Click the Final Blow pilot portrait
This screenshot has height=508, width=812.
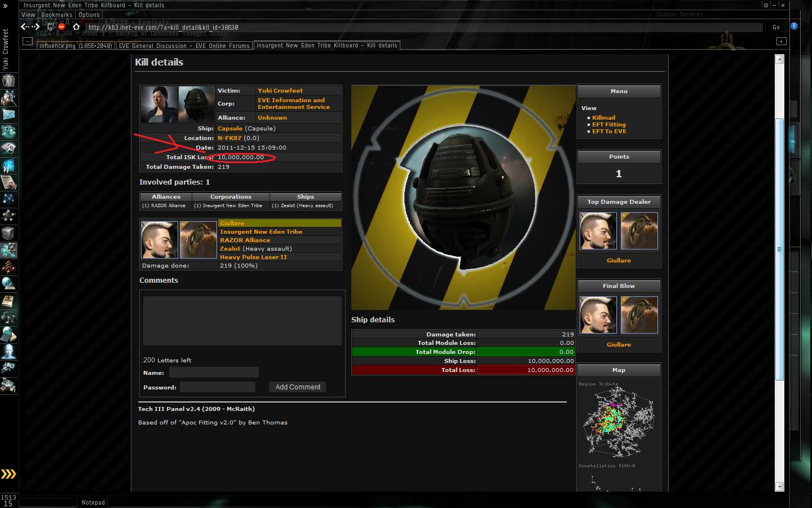pos(598,315)
